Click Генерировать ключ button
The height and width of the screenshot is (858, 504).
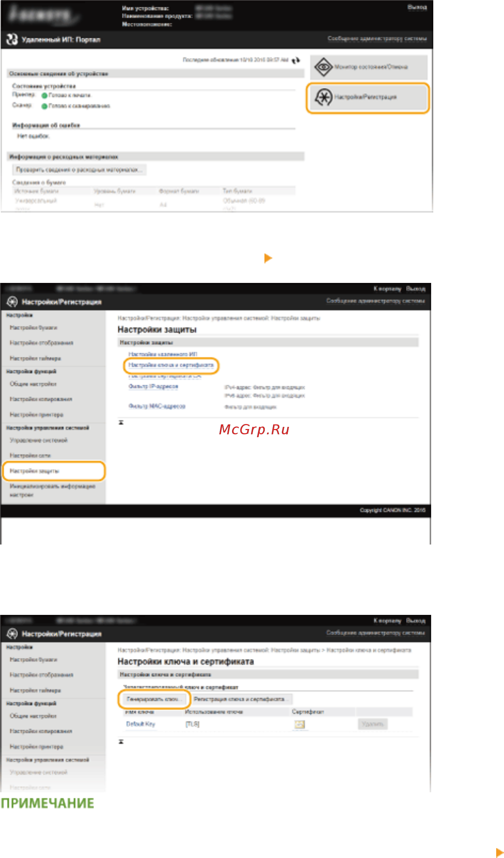point(154,699)
